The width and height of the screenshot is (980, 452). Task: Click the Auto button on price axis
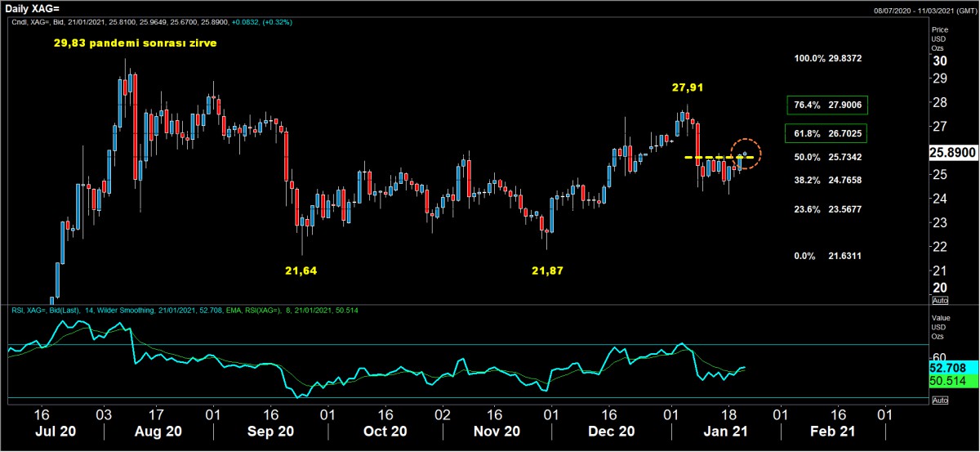(939, 301)
